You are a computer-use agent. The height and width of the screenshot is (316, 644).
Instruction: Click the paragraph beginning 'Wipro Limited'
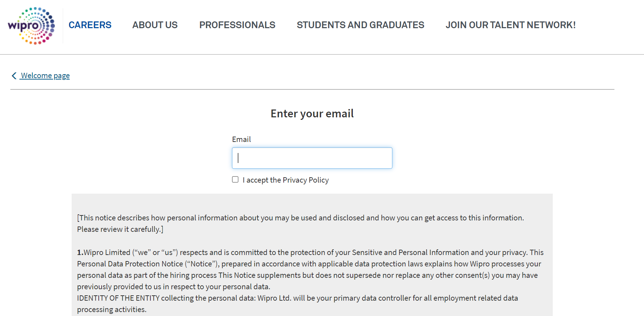click(310, 269)
